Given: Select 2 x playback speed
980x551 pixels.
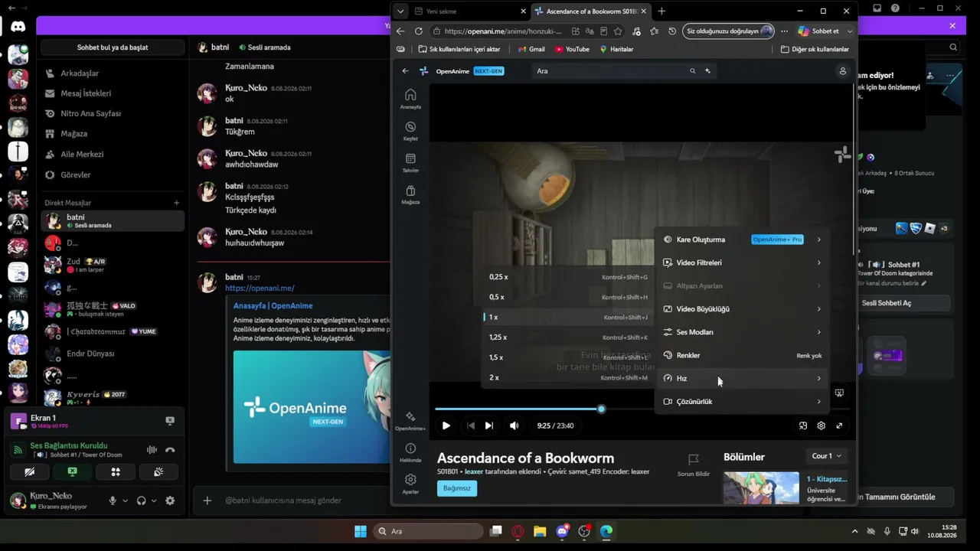Looking at the screenshot, I should (568, 377).
